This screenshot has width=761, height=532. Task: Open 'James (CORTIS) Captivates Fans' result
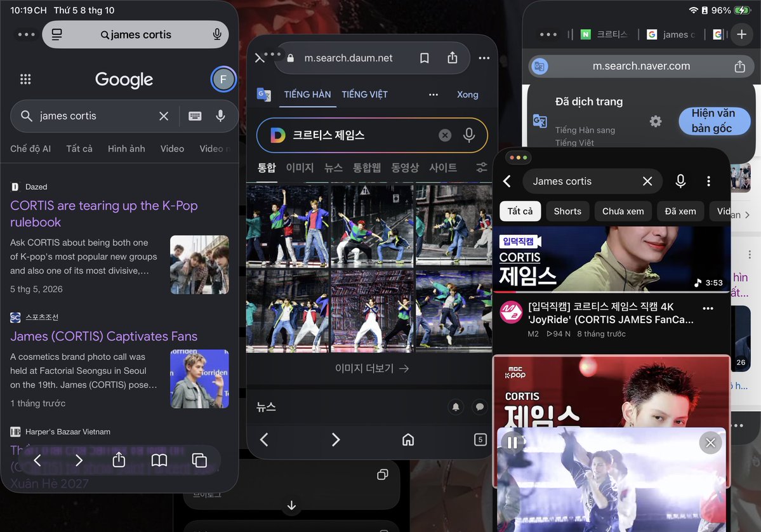(104, 336)
